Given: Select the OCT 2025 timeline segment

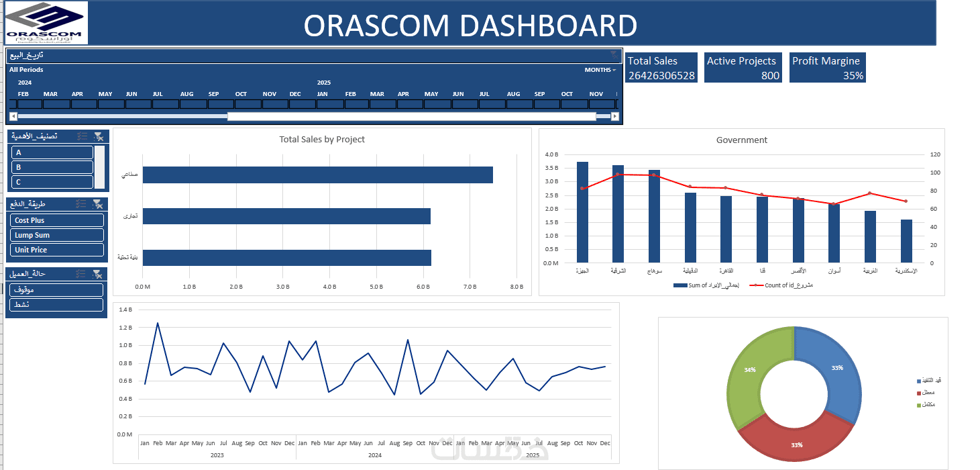Looking at the screenshot, I should click(x=574, y=104).
